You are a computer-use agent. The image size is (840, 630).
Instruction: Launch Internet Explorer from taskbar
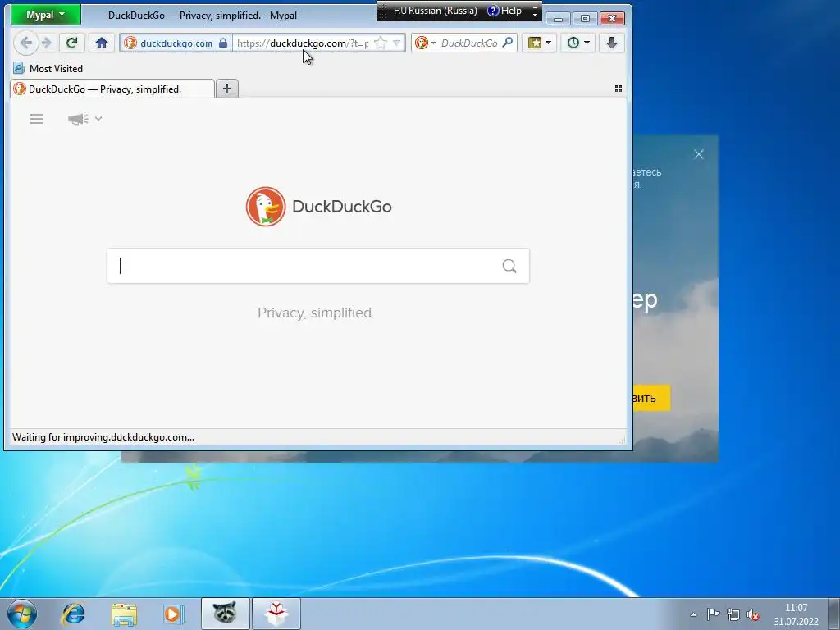(x=73, y=614)
